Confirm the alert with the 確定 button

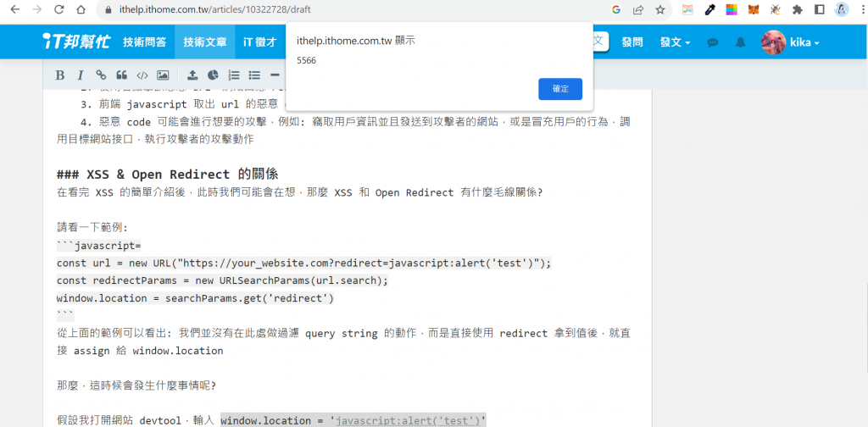560,89
